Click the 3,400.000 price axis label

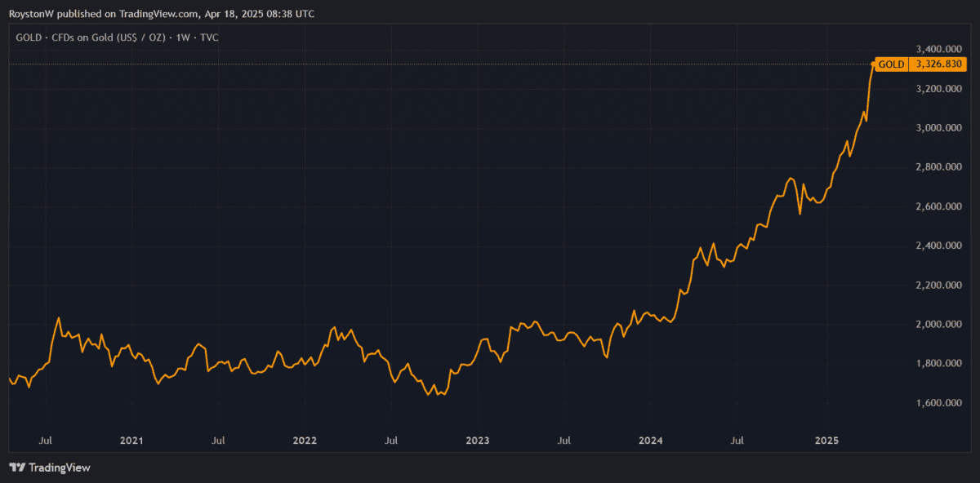point(939,49)
